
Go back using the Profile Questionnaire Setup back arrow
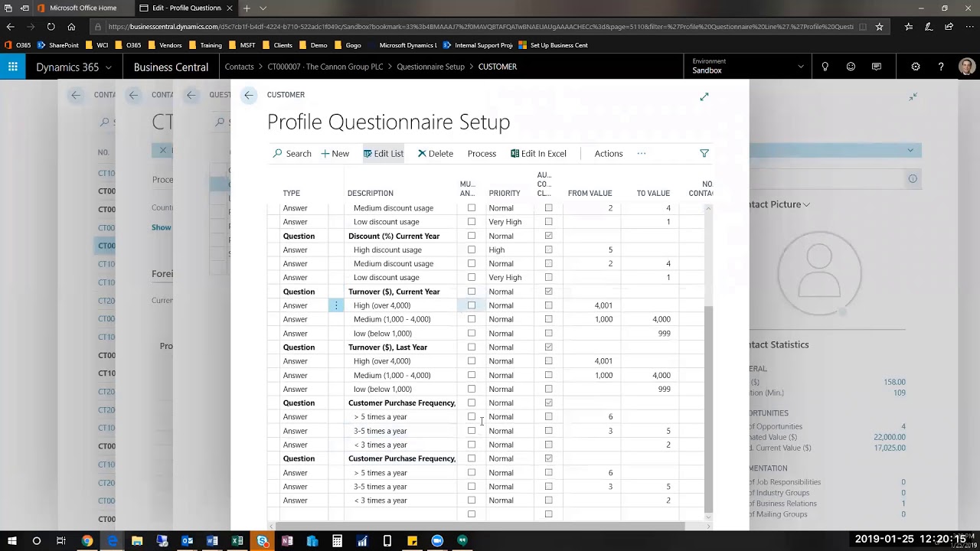click(x=249, y=95)
